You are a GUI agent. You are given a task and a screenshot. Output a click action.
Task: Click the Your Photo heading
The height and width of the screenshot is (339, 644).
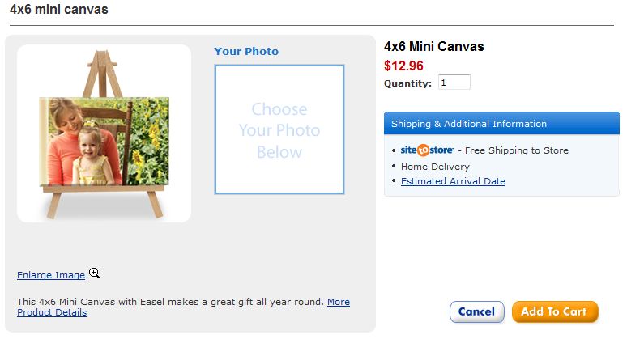point(246,51)
